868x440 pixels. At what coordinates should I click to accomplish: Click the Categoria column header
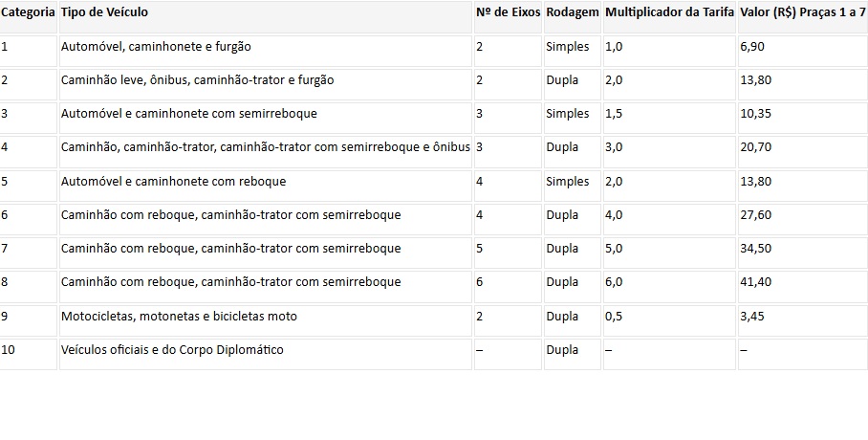click(28, 16)
